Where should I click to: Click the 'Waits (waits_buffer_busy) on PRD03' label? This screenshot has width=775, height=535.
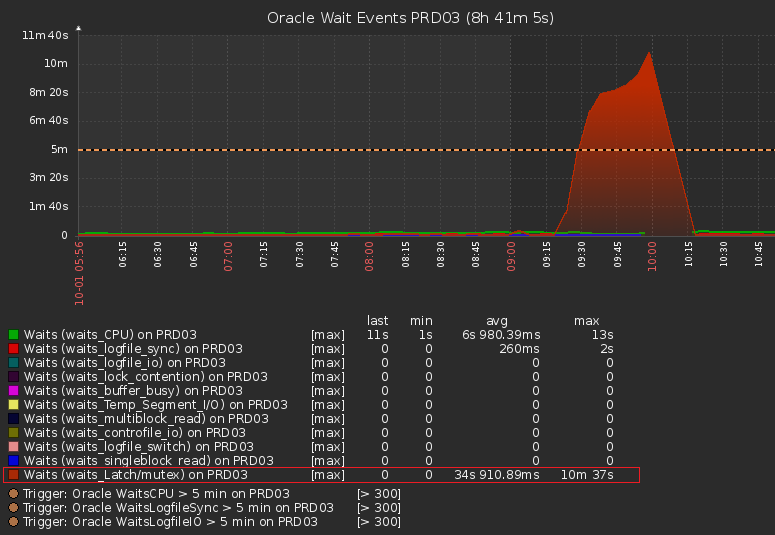[x=133, y=391]
